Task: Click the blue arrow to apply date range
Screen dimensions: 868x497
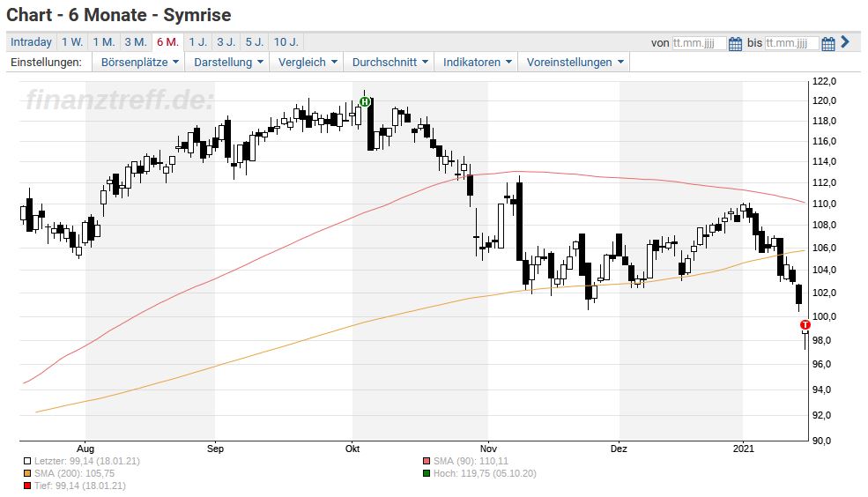Action: [x=845, y=41]
